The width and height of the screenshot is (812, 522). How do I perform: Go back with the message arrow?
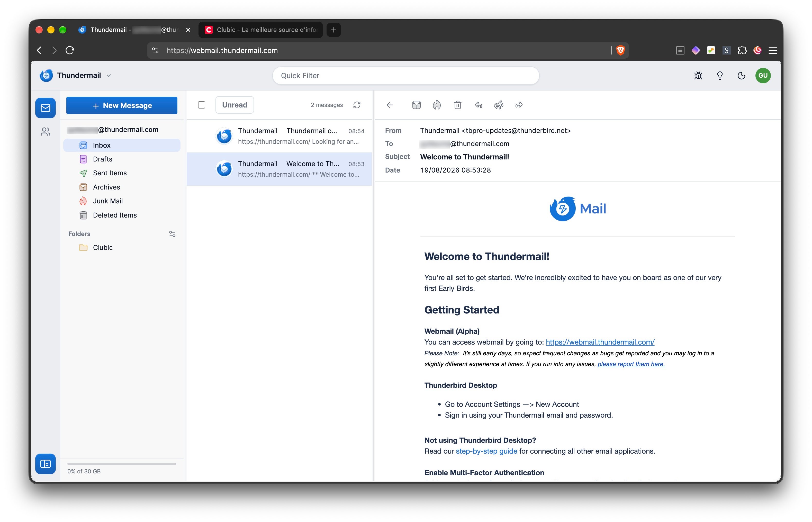(x=390, y=105)
